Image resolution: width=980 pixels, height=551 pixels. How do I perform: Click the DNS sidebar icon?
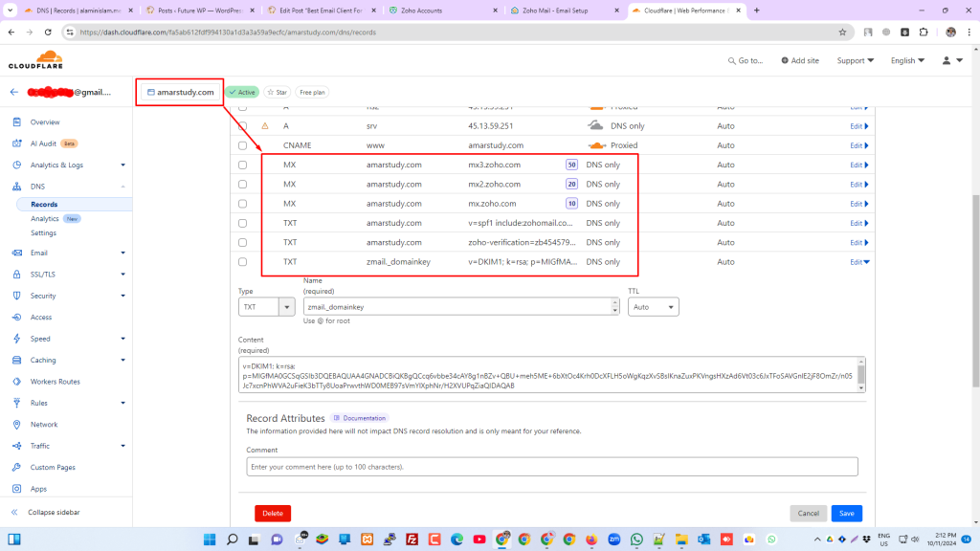pyautogui.click(x=17, y=187)
